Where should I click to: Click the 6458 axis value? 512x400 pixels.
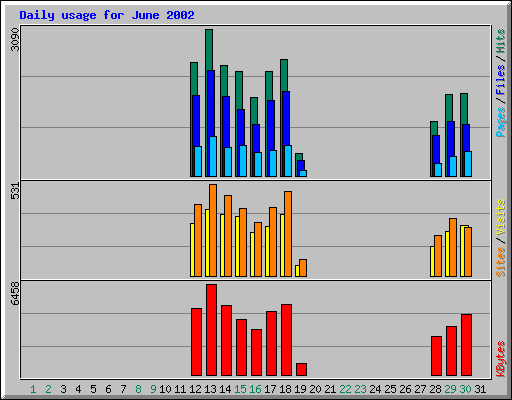point(15,293)
